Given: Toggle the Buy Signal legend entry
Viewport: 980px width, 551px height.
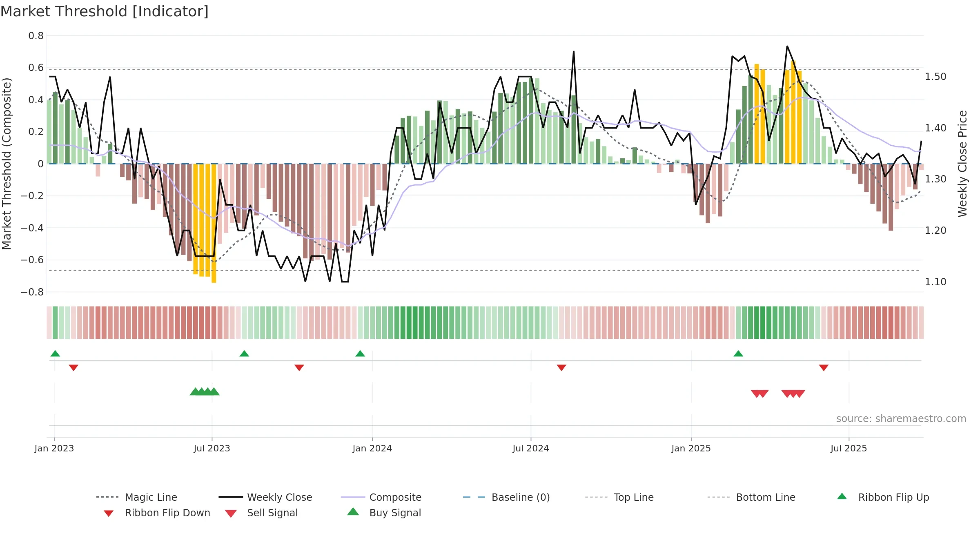Looking at the screenshot, I should click(384, 513).
